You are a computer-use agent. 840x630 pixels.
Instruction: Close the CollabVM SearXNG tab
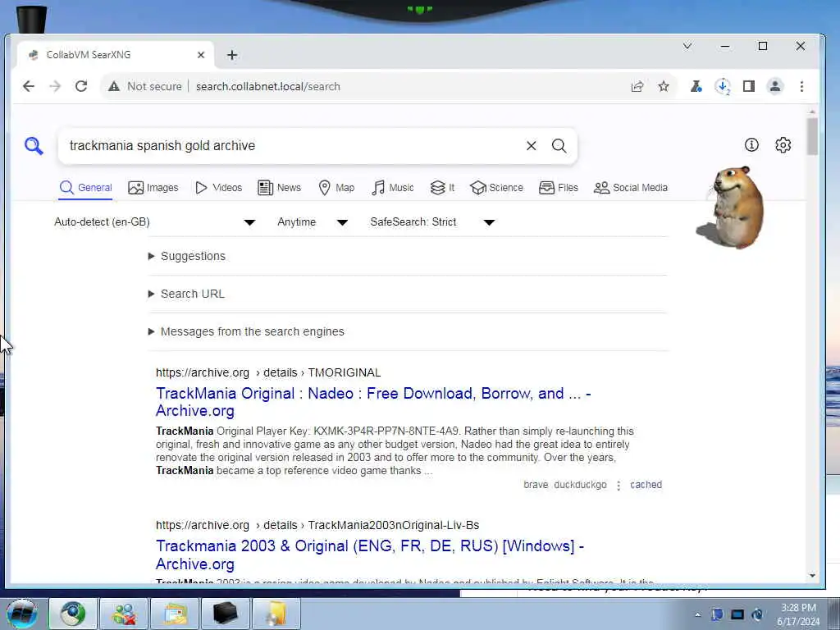pos(201,55)
